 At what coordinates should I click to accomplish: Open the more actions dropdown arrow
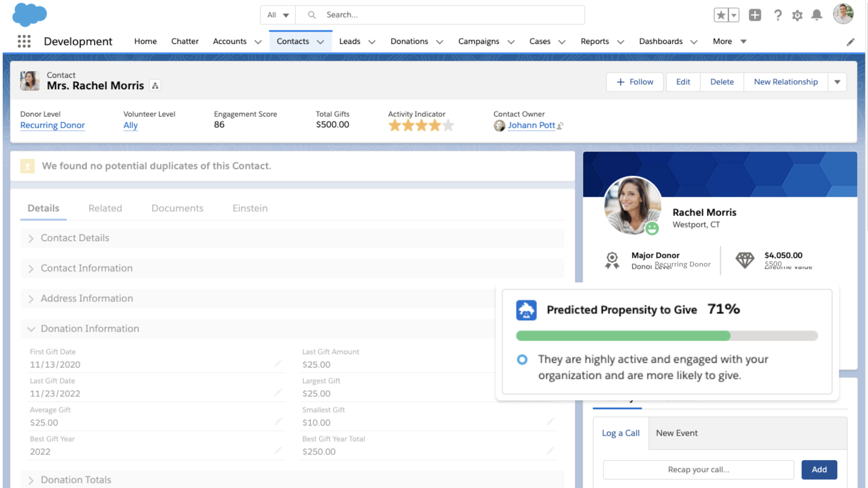837,82
